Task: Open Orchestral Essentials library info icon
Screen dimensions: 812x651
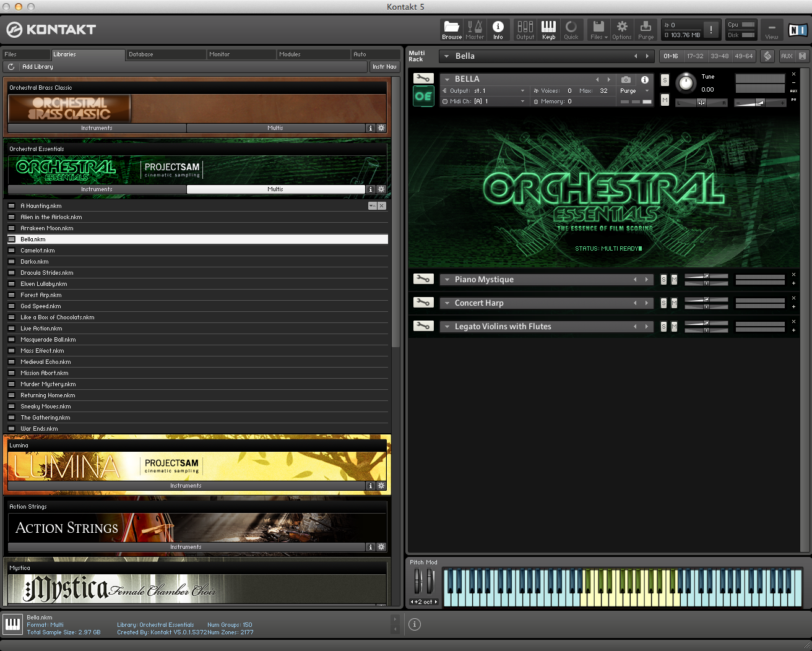Action: coord(371,189)
